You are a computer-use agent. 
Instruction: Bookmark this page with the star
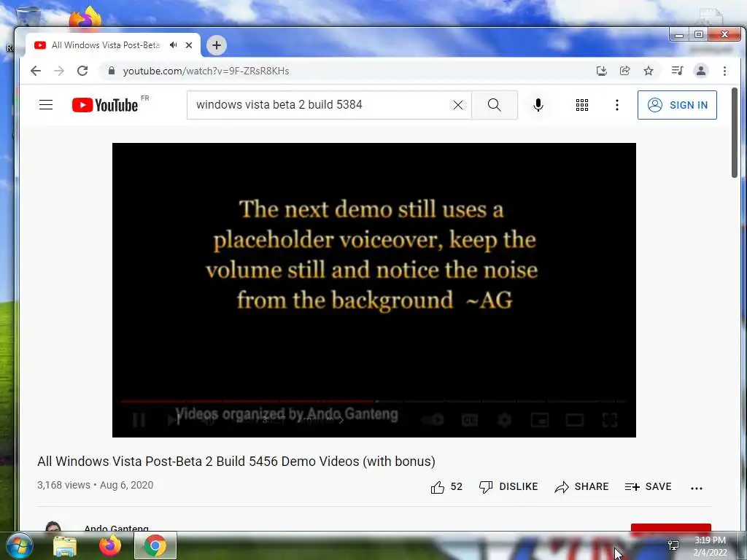(x=649, y=71)
